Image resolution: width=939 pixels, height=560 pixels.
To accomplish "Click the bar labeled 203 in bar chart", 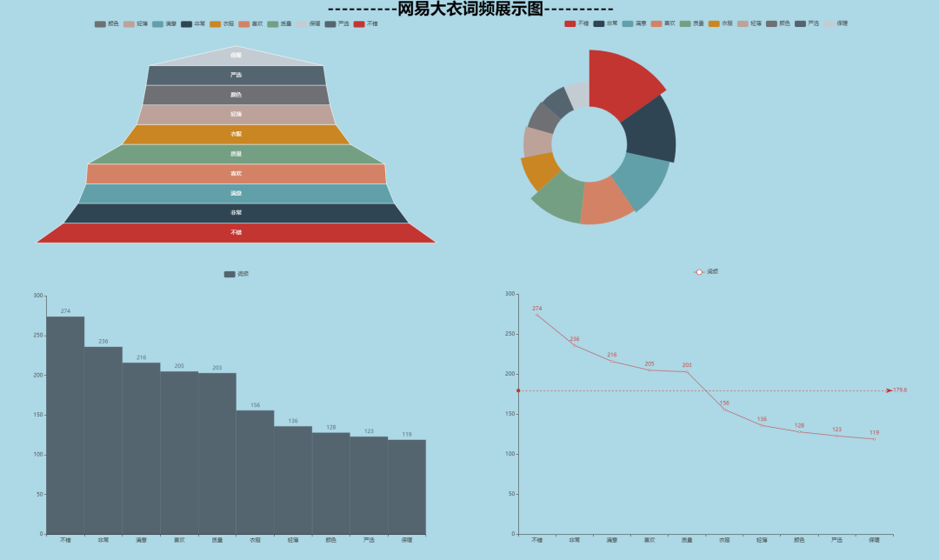I will 216,453.
